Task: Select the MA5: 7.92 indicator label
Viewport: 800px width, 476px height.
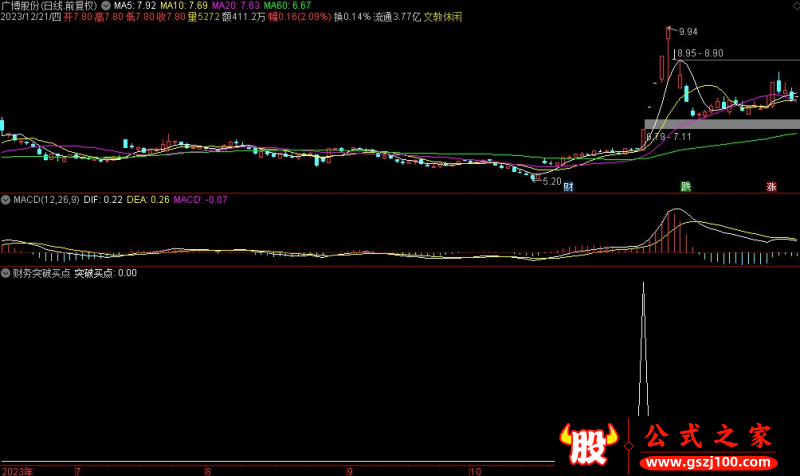Action: coord(135,6)
